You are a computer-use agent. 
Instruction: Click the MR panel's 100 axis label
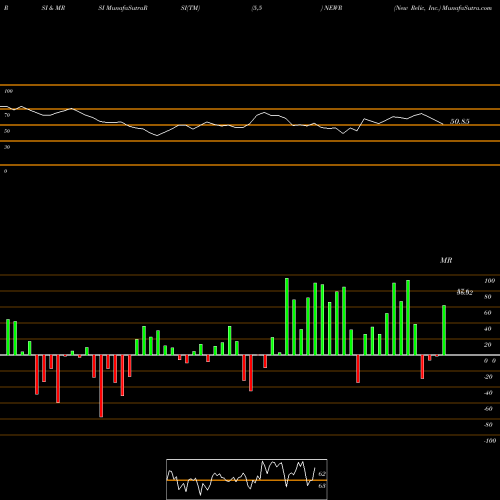(x=489, y=281)
